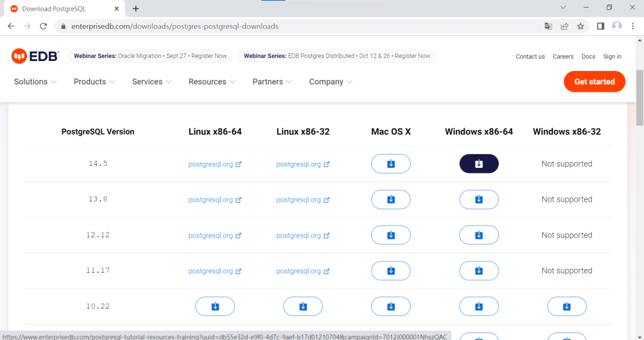Open postgresql.org link for 12.12 Linux x86-64
The image size is (644, 340).
point(215,236)
